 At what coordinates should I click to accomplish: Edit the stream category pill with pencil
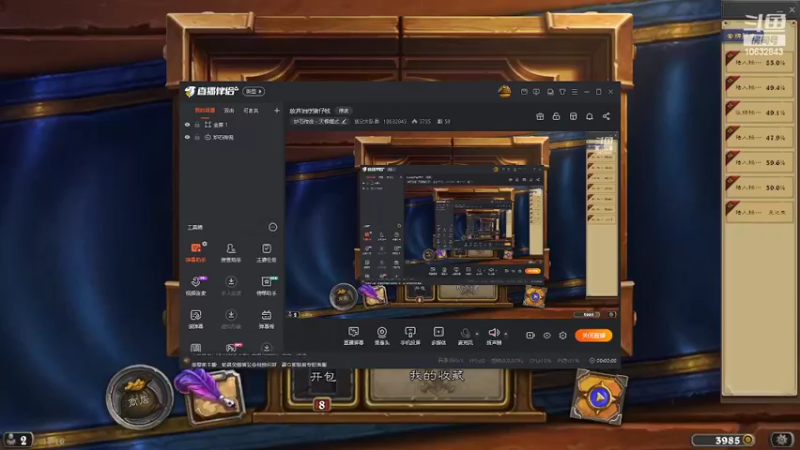pyautogui.click(x=320, y=121)
